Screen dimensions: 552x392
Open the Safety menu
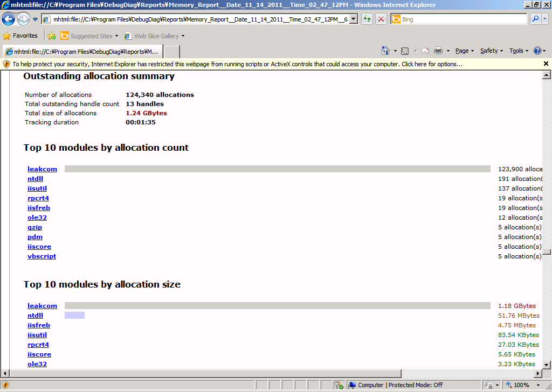[x=491, y=51]
